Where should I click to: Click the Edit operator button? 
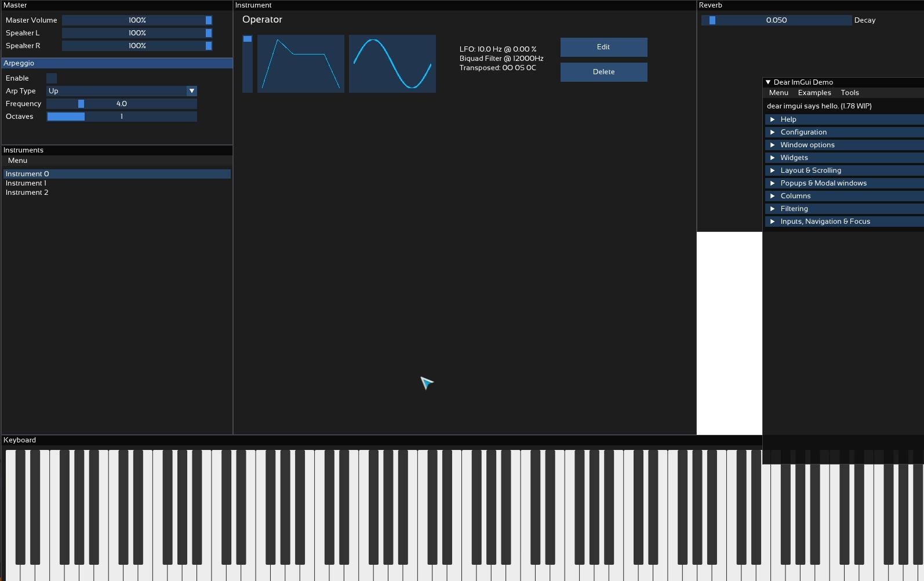point(603,47)
